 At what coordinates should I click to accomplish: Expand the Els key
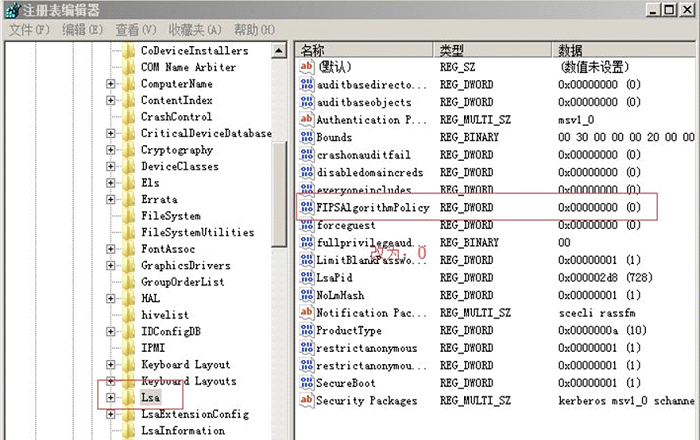point(110,183)
